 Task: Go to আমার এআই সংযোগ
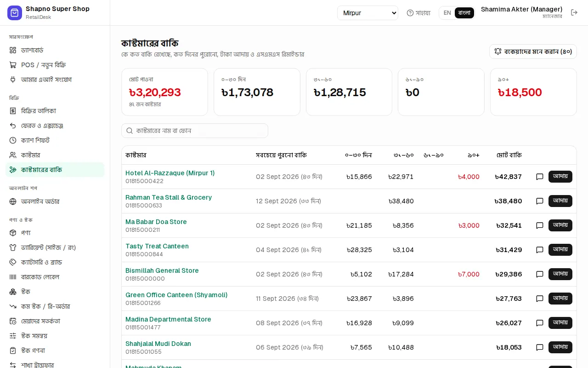[x=55, y=80]
